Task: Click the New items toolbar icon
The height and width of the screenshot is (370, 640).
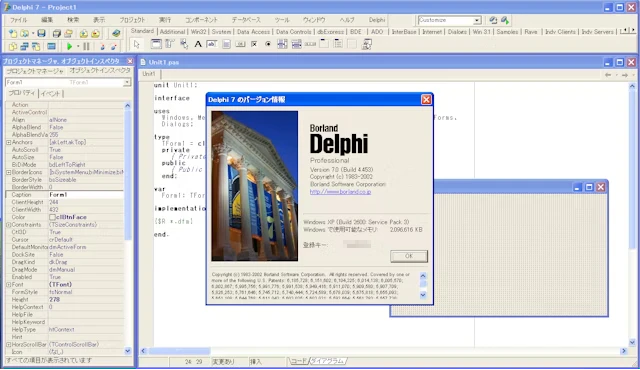Action: [x=13, y=33]
